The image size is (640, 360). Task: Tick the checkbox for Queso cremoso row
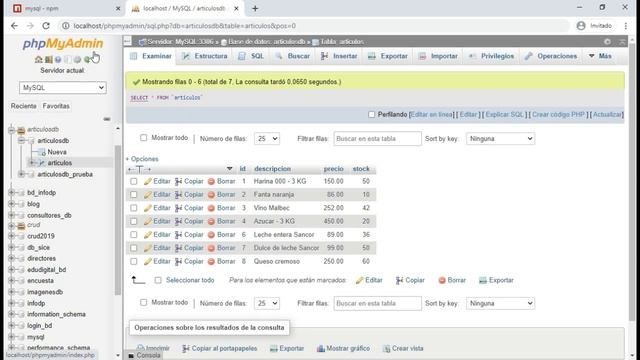coord(133,261)
